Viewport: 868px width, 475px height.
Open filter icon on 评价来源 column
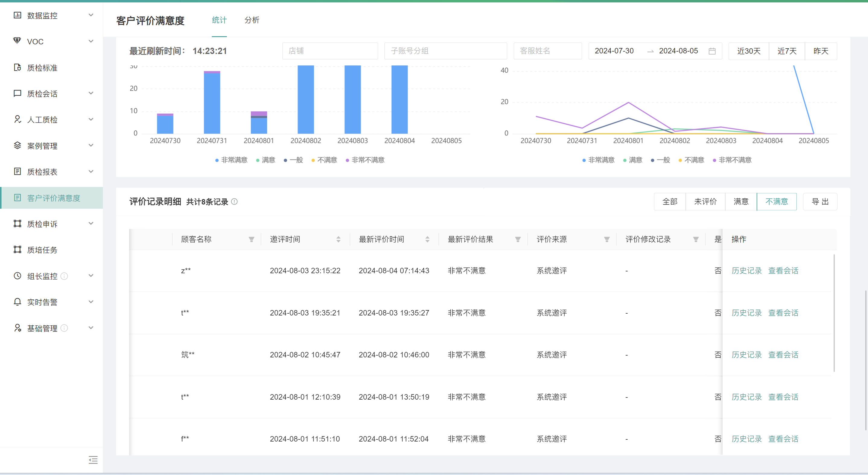pyautogui.click(x=607, y=239)
